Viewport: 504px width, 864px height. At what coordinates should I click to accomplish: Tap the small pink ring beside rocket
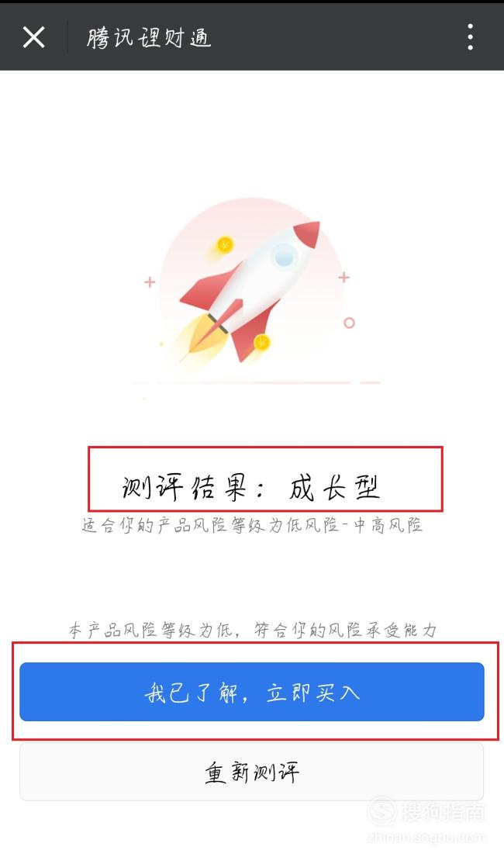coord(349,323)
